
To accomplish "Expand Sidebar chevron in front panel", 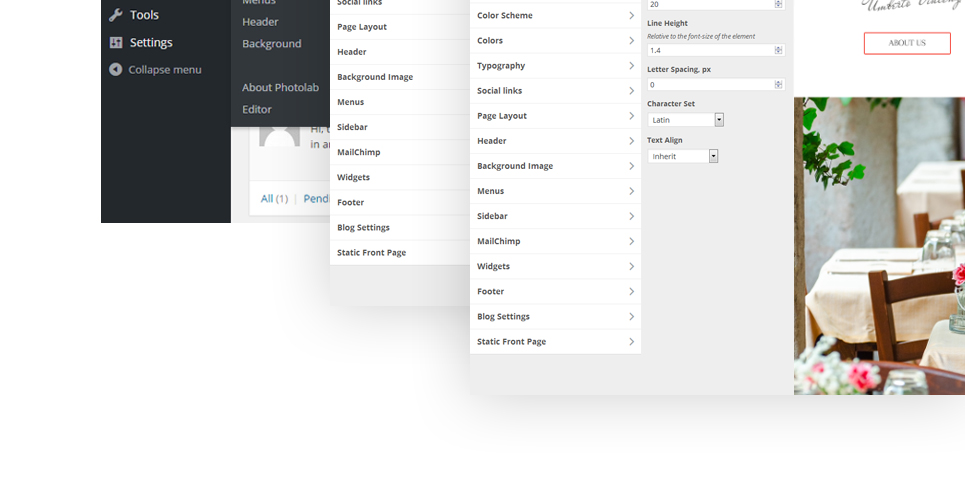I will tap(631, 216).
